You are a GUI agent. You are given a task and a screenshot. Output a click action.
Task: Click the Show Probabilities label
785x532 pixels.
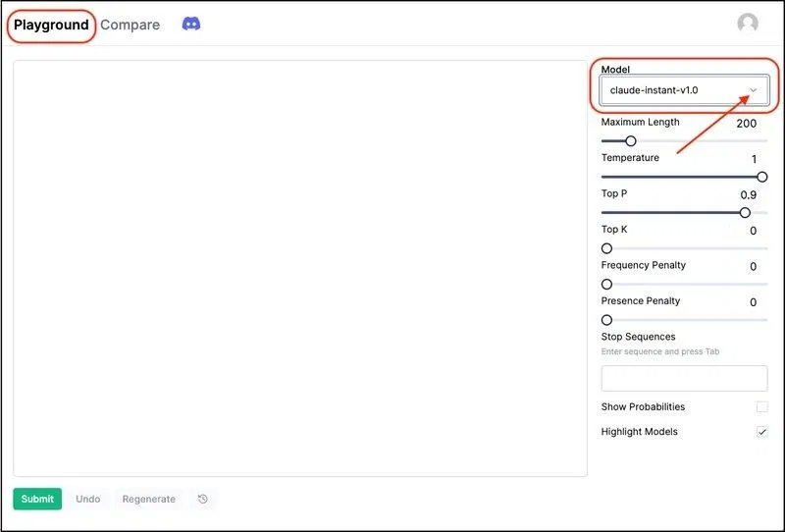coord(643,406)
